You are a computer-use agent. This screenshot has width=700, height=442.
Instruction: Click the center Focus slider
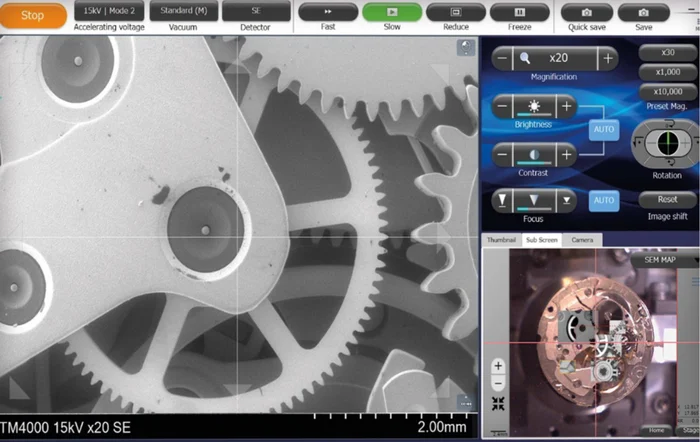click(534, 200)
